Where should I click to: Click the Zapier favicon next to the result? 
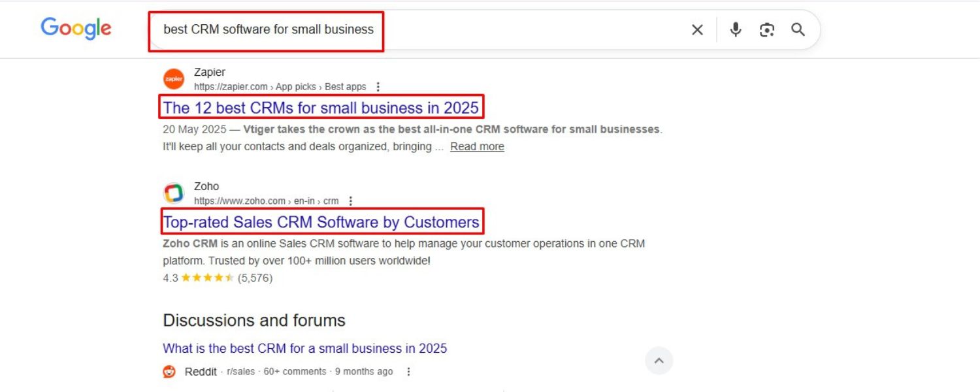[x=173, y=78]
